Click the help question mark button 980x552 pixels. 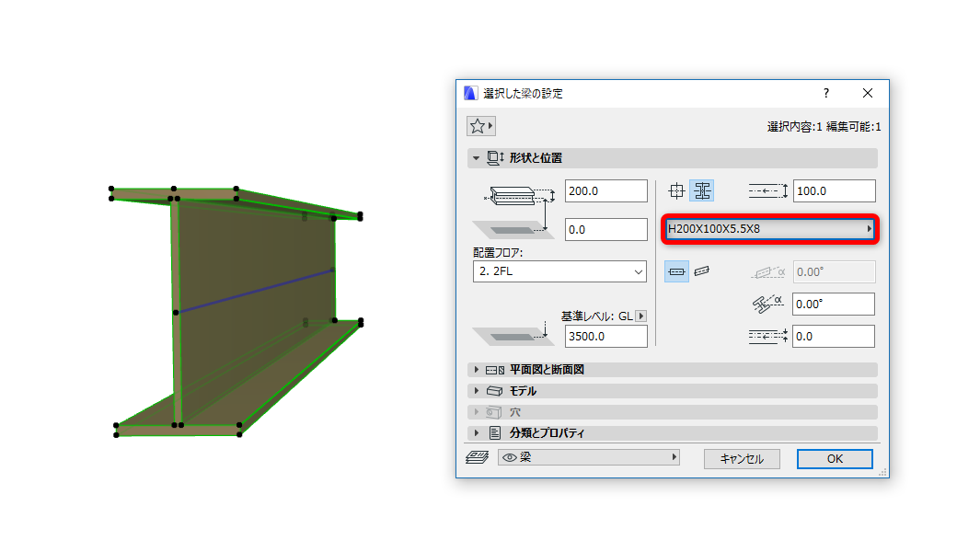click(826, 93)
